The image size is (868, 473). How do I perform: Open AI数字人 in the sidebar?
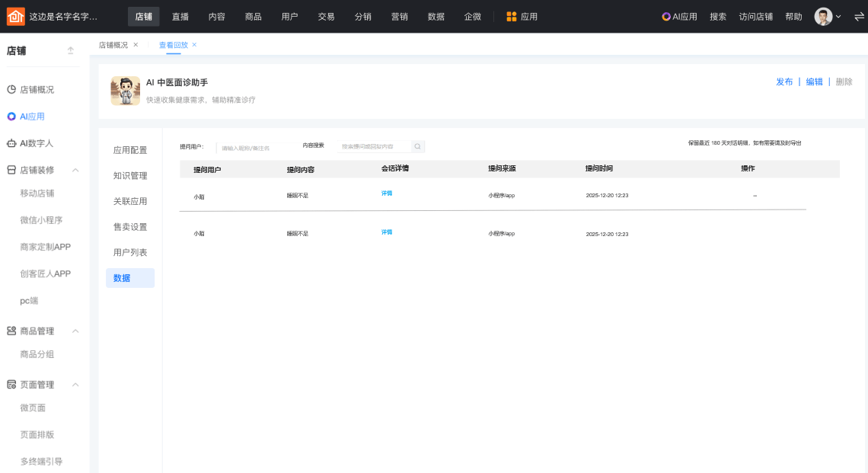point(36,143)
